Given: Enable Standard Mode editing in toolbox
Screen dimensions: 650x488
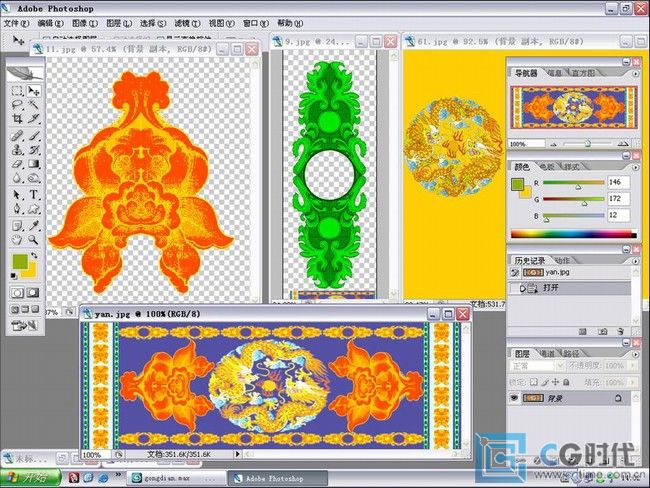Looking at the screenshot, I should point(17,293).
